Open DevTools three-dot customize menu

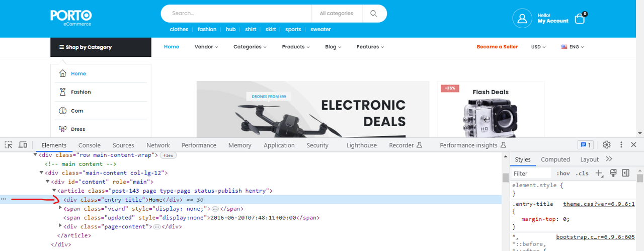pos(621,145)
